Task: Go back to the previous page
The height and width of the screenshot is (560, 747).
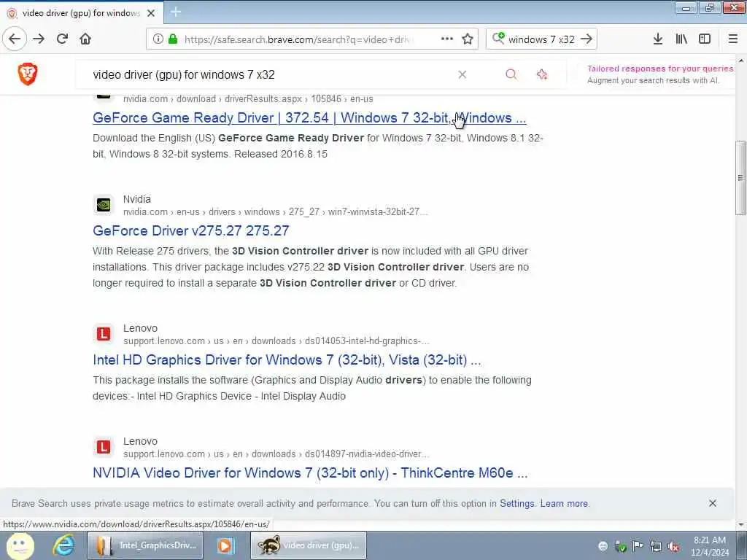Action: 15,39
